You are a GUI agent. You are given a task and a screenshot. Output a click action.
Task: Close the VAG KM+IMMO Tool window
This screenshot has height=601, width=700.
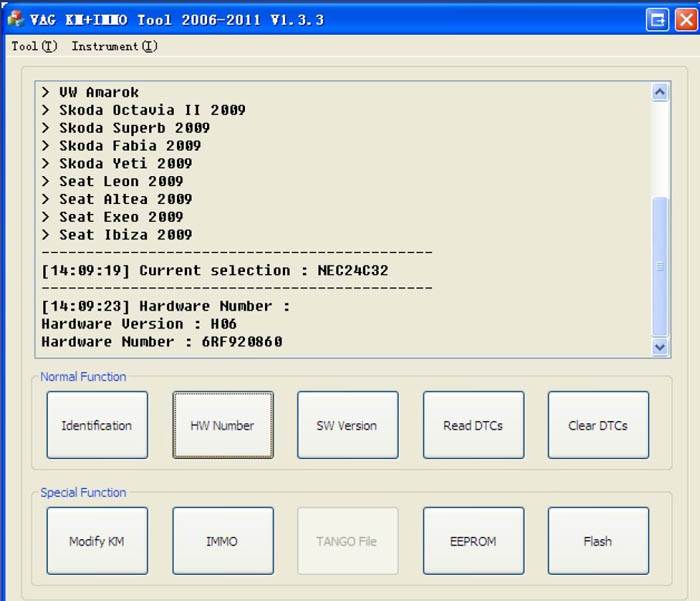tap(687, 20)
